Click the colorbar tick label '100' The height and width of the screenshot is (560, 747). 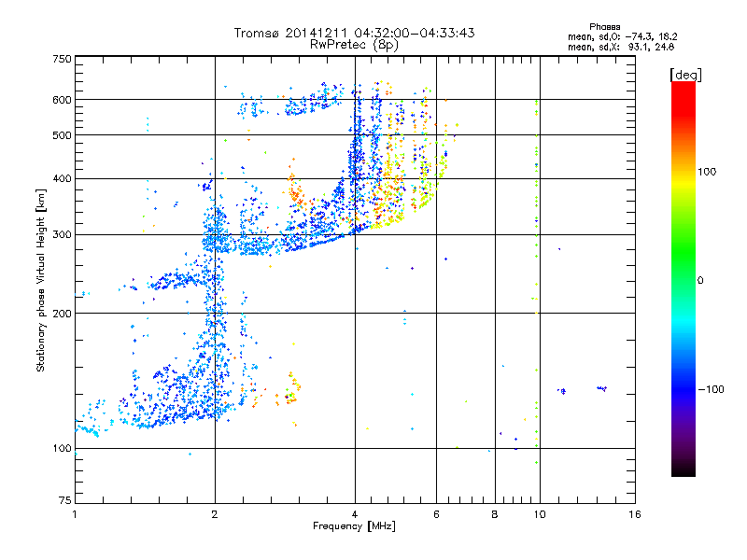point(707,172)
